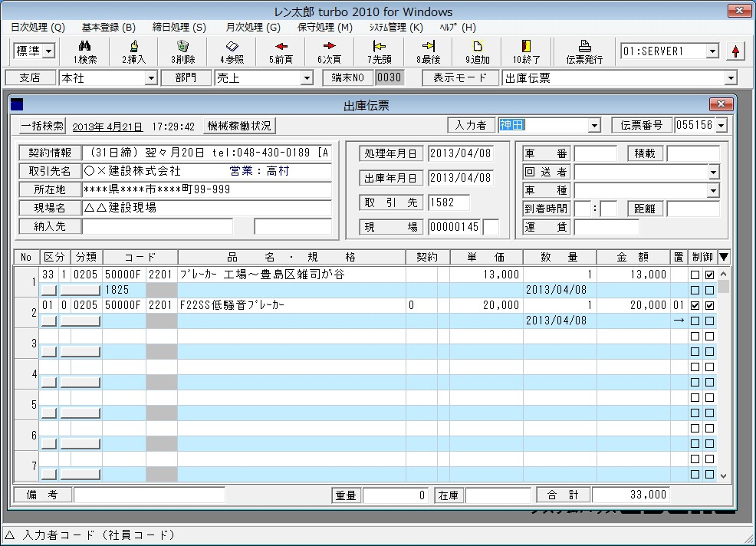Expand the 01:SERVER1 server dropdown
Screen dimensions: 756x546
point(712,51)
